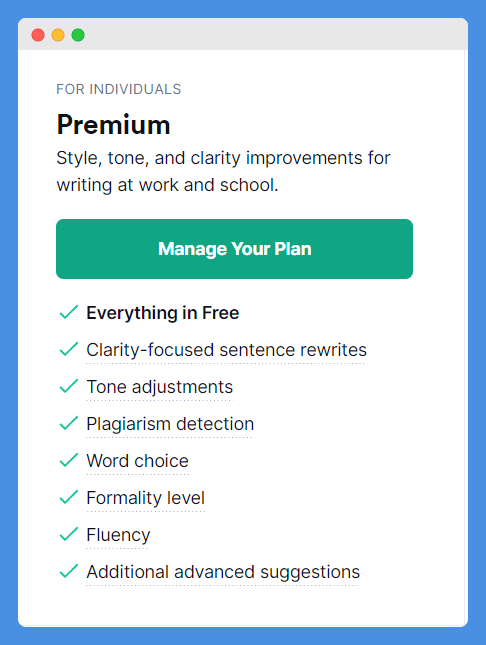Viewport: 486px width, 645px height.
Task: Select the Tone adjustments underlined text
Action: point(160,387)
